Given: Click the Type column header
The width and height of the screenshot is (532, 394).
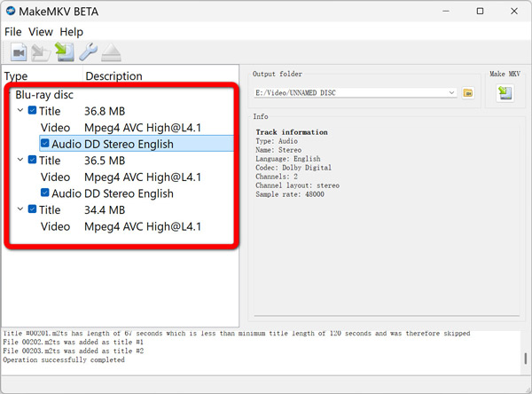Looking at the screenshot, I should pyautogui.click(x=16, y=76).
